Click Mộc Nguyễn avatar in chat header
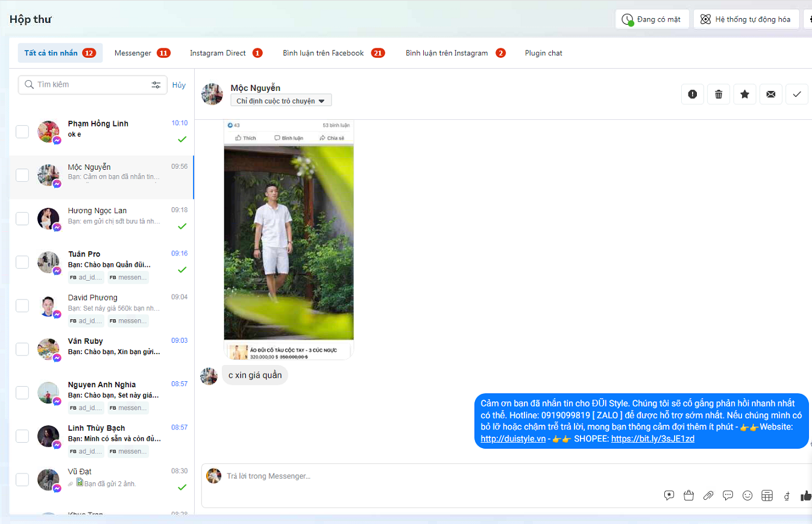The width and height of the screenshot is (812, 524). click(x=212, y=94)
